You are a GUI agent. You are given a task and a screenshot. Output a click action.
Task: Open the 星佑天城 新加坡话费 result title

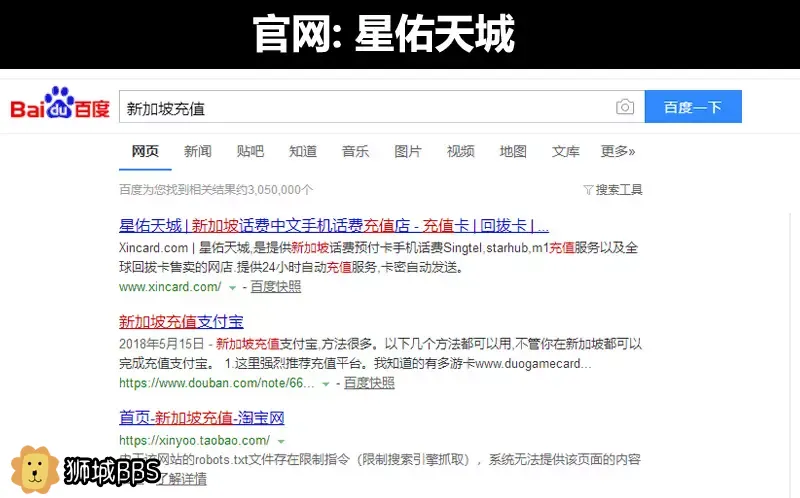click(x=334, y=226)
